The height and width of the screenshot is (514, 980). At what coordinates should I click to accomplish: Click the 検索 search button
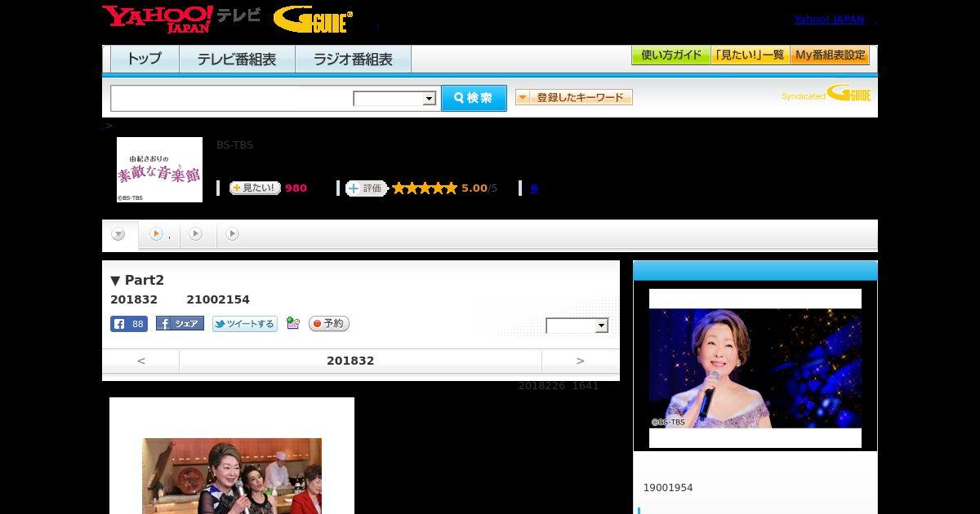[x=474, y=98]
